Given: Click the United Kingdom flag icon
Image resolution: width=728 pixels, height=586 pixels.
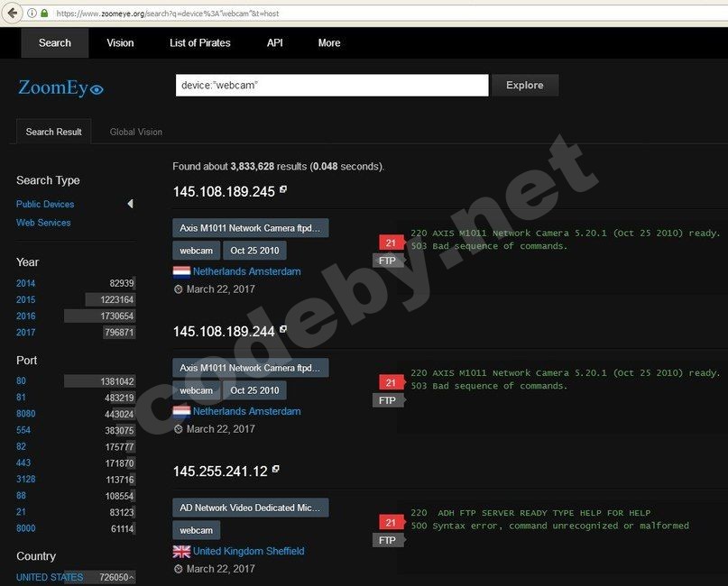Looking at the screenshot, I should click(181, 551).
